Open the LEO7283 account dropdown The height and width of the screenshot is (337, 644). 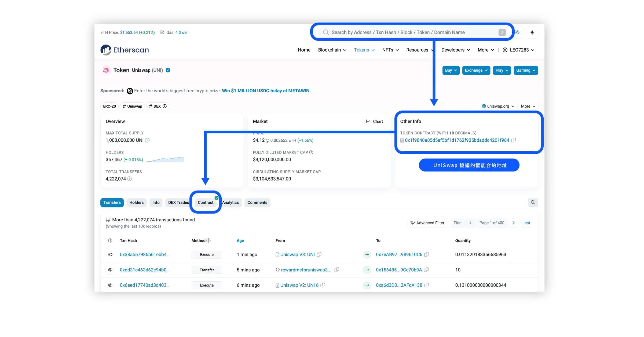(x=518, y=50)
